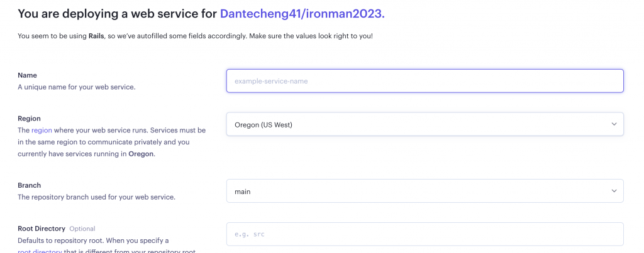The width and height of the screenshot is (644, 253).
Task: Click the Name input field
Action: click(425, 81)
